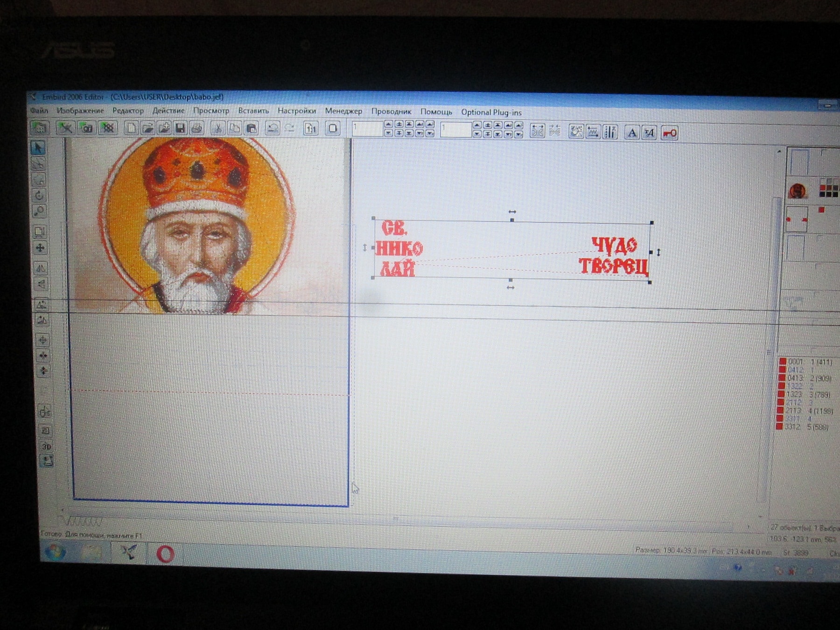Open the Редактор menu
The height and width of the screenshot is (630, 840).
click(128, 111)
